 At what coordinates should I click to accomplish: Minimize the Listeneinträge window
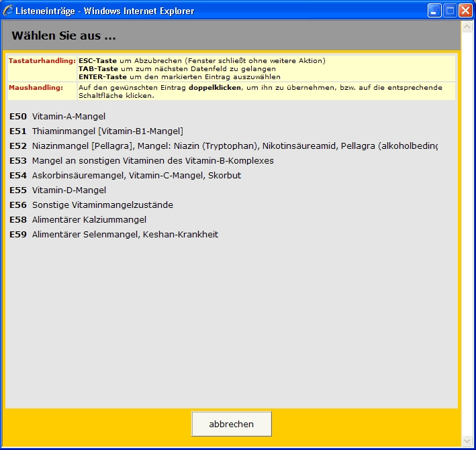click(x=434, y=11)
